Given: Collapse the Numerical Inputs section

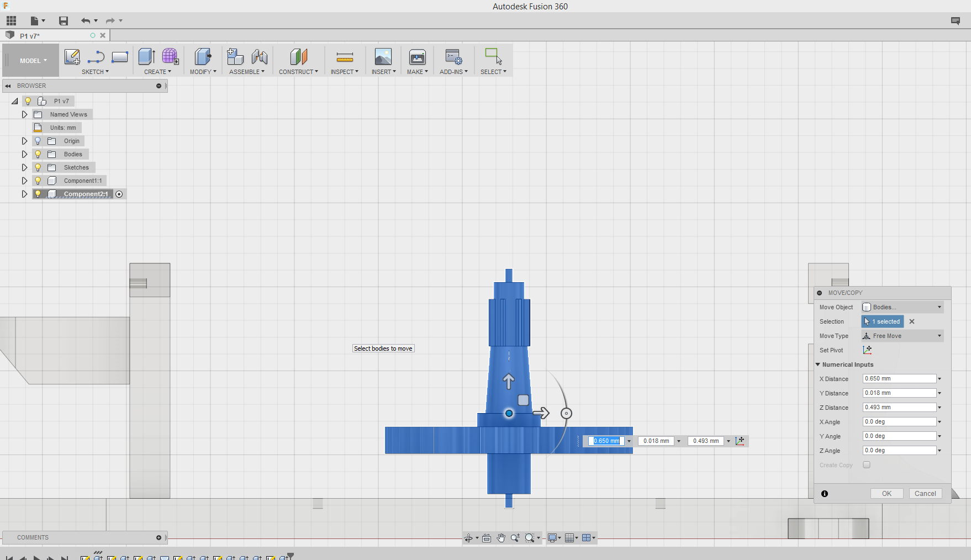Looking at the screenshot, I should click(818, 364).
